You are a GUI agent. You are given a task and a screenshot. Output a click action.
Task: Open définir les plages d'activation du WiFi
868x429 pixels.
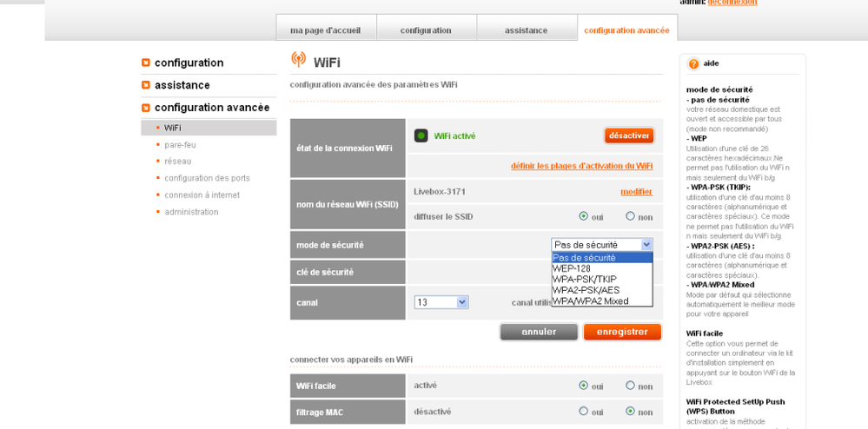click(x=581, y=166)
